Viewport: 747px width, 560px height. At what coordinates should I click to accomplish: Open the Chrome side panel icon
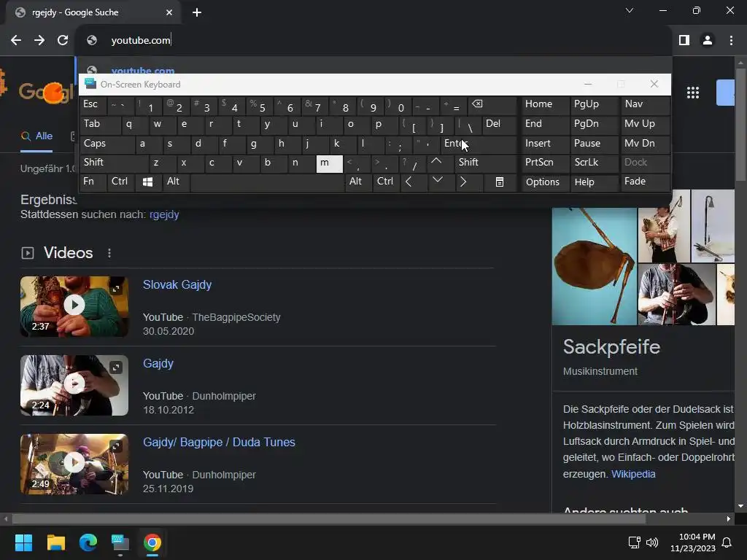(684, 41)
